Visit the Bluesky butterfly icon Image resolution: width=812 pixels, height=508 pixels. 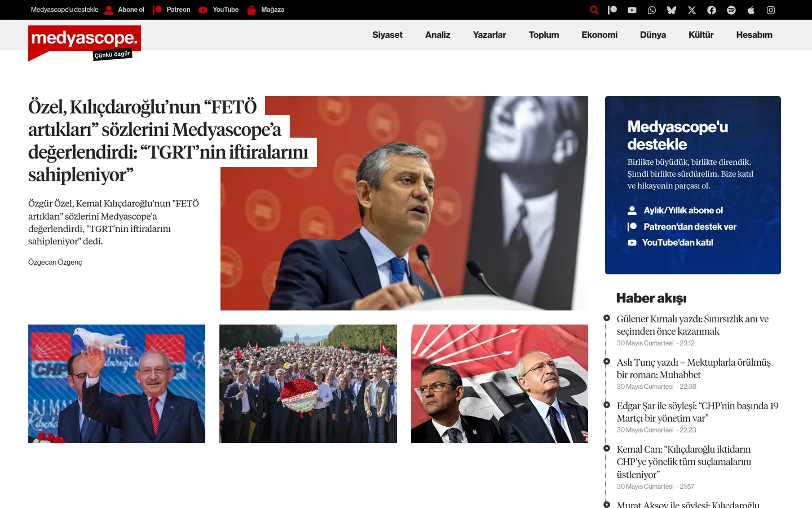coord(672,10)
